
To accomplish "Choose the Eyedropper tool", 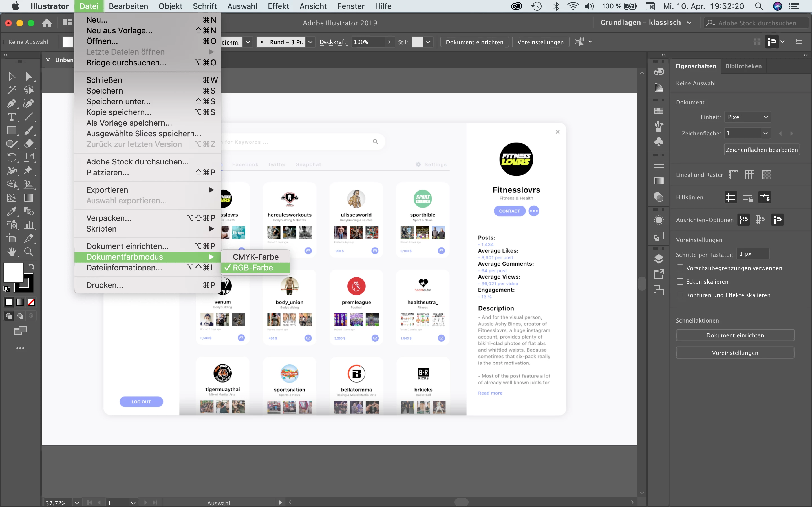I will click(11, 211).
